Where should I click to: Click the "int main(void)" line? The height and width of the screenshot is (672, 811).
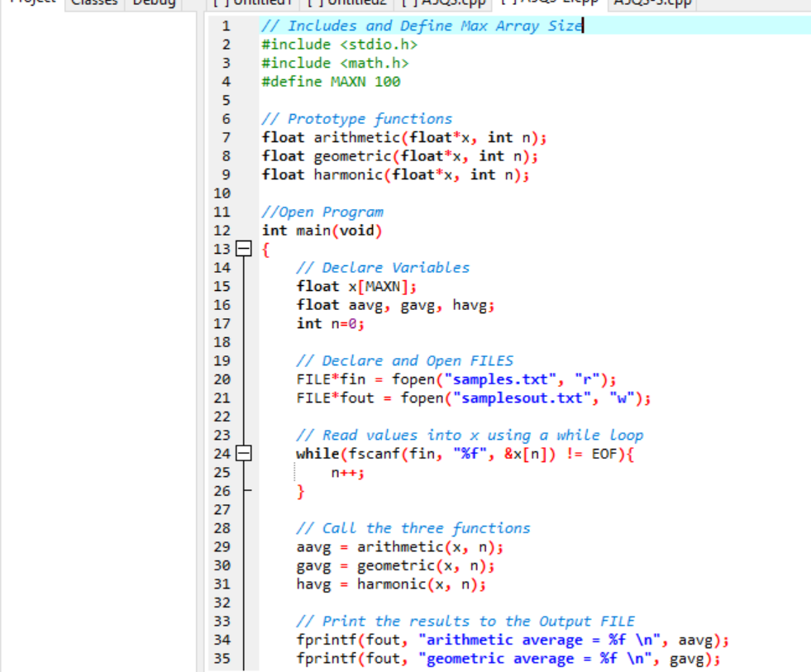click(322, 231)
